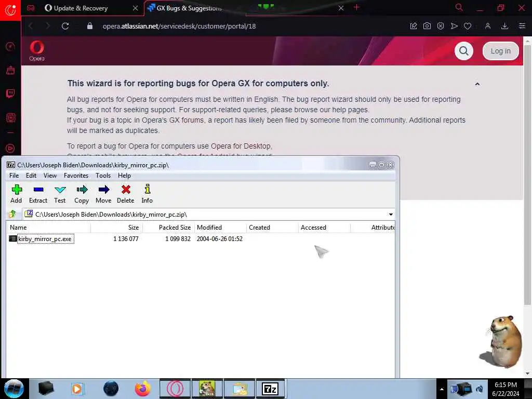Open GX Control speedometer in sidebar

(x=10, y=46)
